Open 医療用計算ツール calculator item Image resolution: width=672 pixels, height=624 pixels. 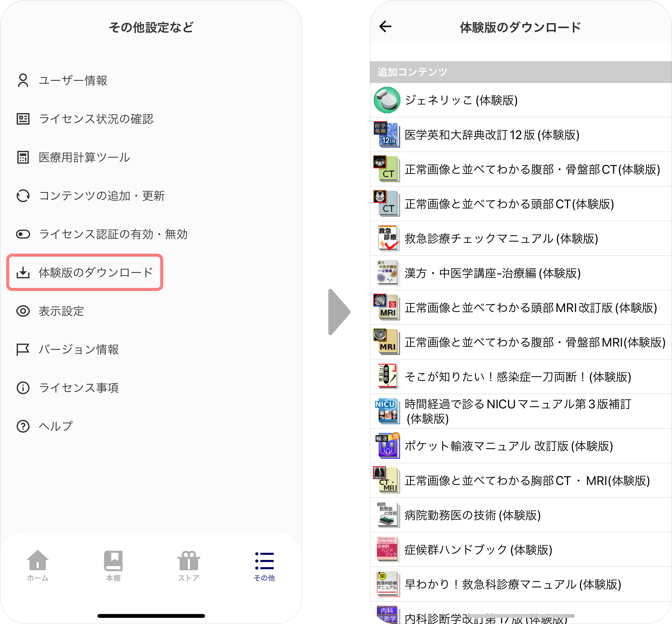tap(84, 157)
